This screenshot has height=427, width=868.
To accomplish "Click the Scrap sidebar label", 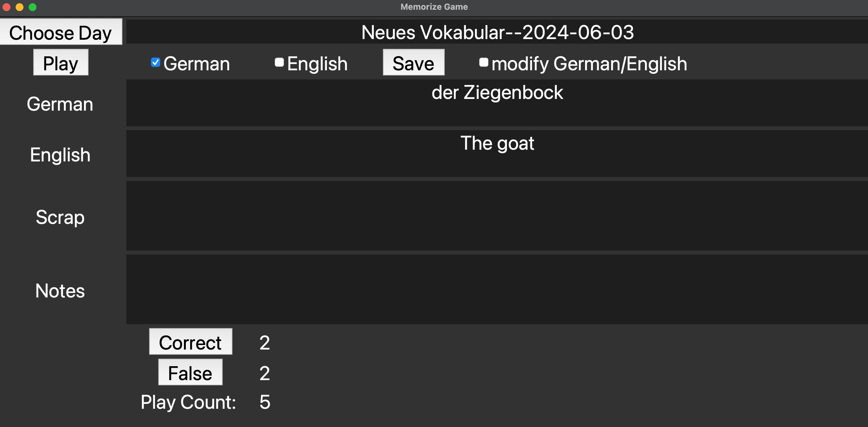I will [x=60, y=217].
